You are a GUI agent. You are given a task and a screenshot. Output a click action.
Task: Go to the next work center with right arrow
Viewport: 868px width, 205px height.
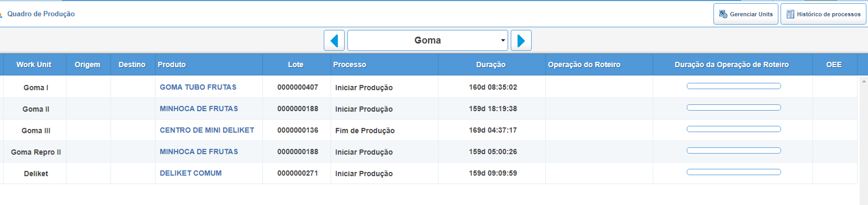click(521, 40)
